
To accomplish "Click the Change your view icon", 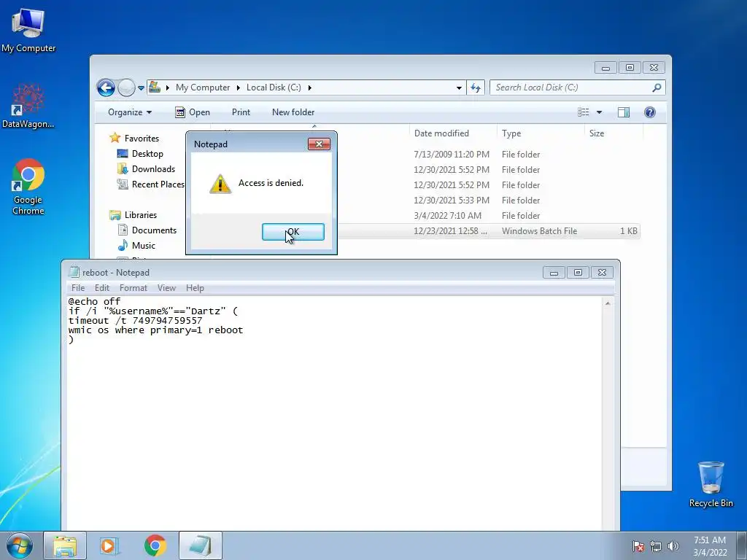I will coord(583,112).
